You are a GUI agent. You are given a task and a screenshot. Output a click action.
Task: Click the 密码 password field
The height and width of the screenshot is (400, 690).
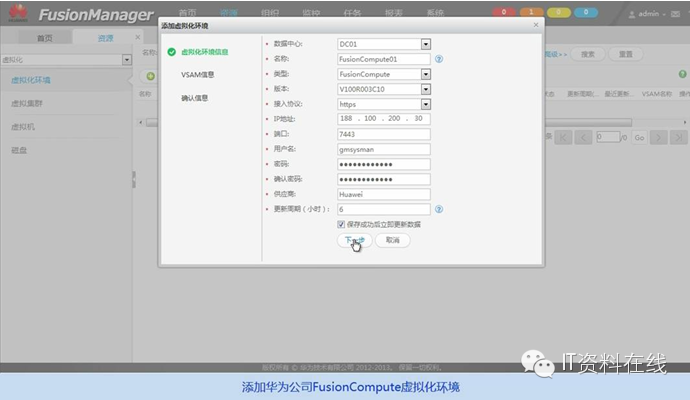click(x=384, y=164)
